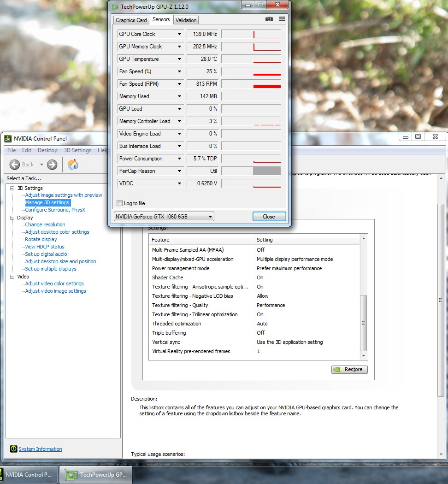Select Multi-Frame Sampled AA (MFAA) row
This screenshot has height=484, width=448.
254,250
